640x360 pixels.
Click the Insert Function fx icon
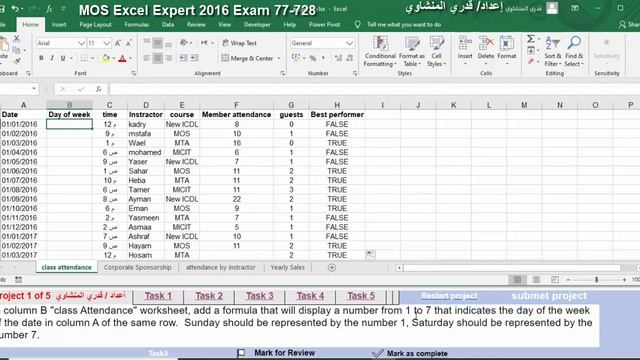[x=98, y=89]
